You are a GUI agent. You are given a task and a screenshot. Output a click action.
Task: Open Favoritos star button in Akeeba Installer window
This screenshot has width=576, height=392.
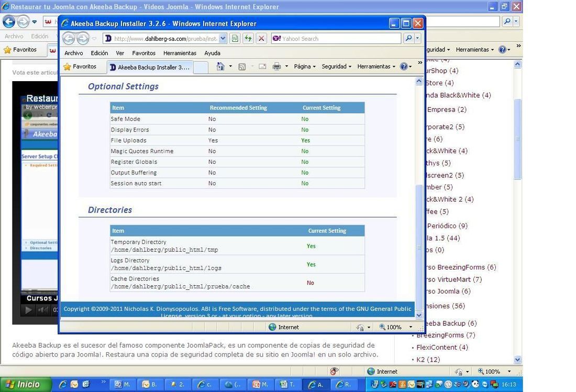pos(80,66)
